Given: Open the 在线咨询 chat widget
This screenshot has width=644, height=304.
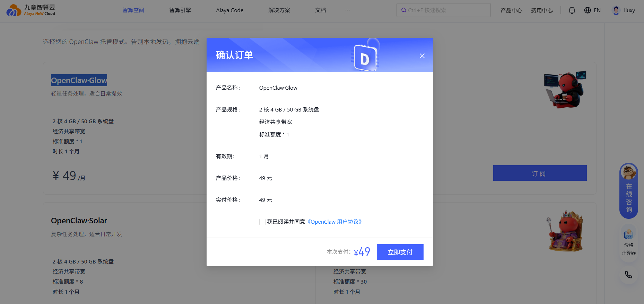Looking at the screenshot, I should [x=629, y=191].
